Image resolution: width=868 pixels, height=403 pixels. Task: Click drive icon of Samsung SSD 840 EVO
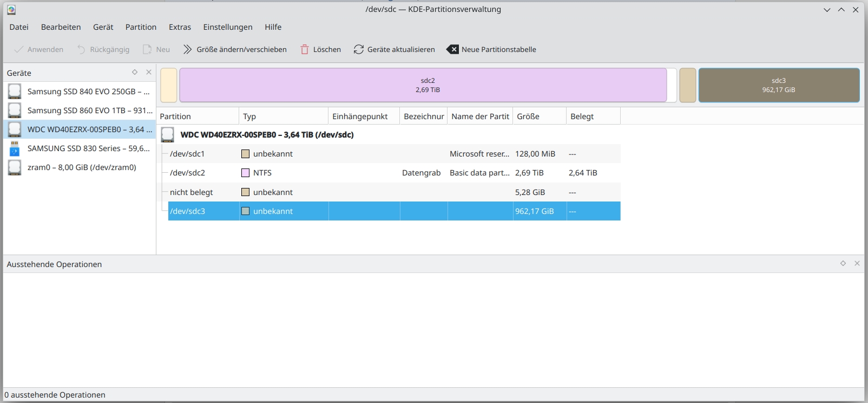pyautogui.click(x=15, y=92)
